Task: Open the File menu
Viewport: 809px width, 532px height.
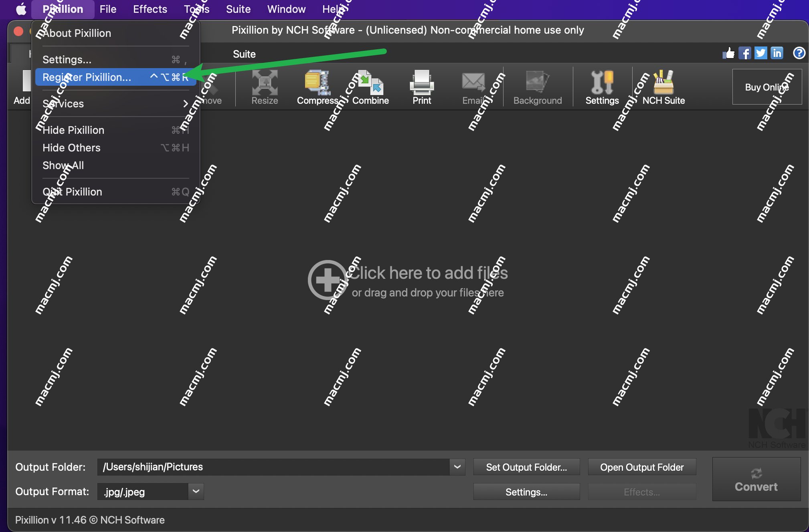Action: [108, 9]
